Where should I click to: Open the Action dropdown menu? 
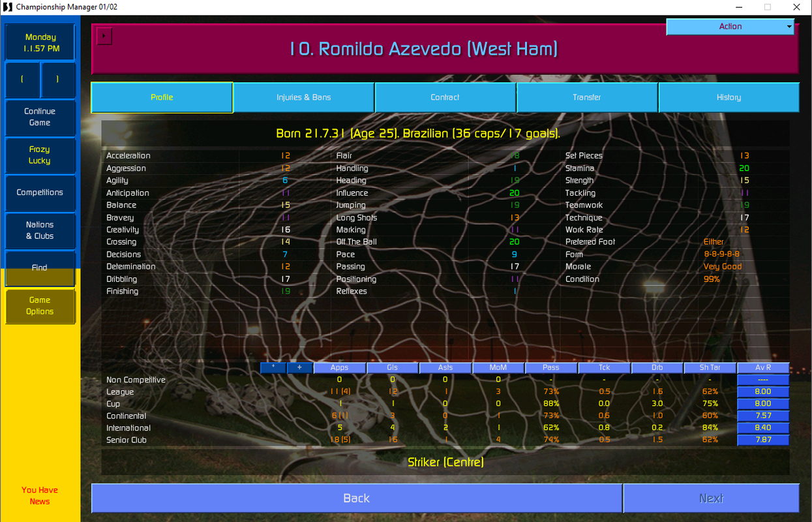730,27
